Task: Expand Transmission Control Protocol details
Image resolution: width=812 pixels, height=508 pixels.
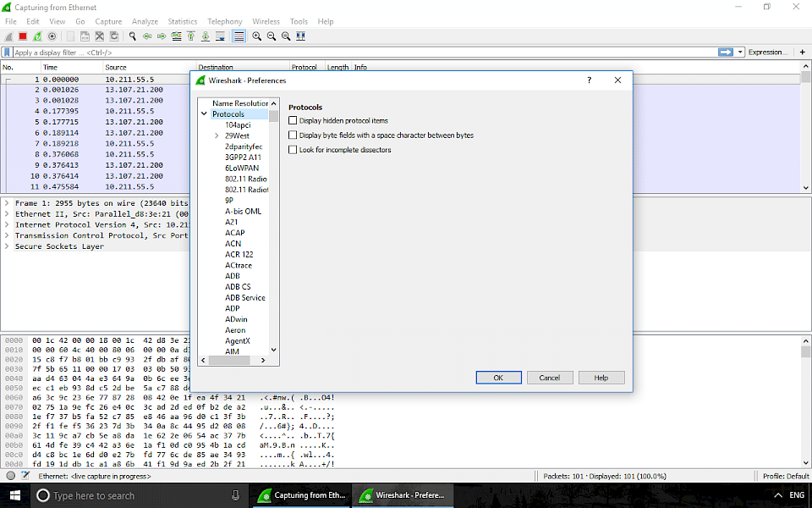Action: 7,235
